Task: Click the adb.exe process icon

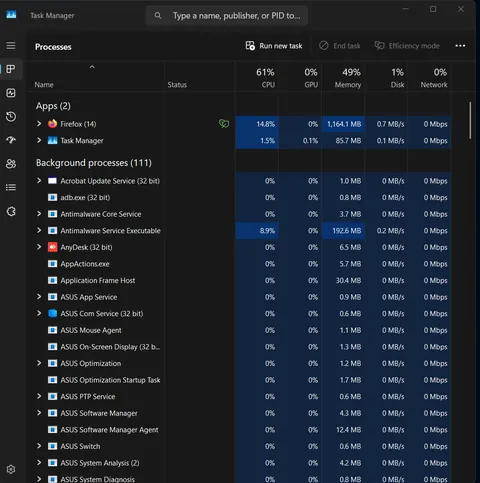Action: click(x=52, y=197)
